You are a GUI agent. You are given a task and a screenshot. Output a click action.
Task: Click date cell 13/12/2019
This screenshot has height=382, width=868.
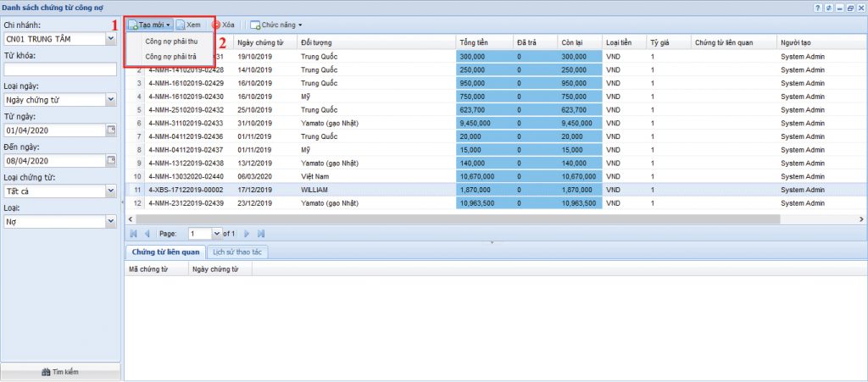click(x=264, y=163)
